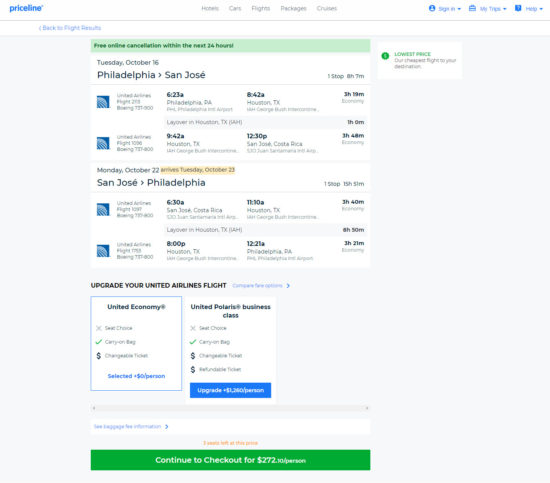550x483 pixels.
Task: Click the United Airlines logo for 6:23a flight
Action: point(103,102)
